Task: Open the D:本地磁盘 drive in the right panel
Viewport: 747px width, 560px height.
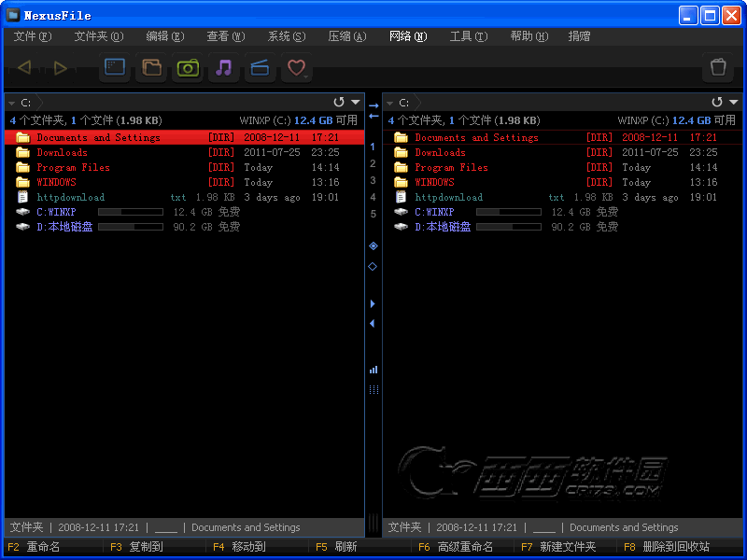Action: tap(563, 227)
